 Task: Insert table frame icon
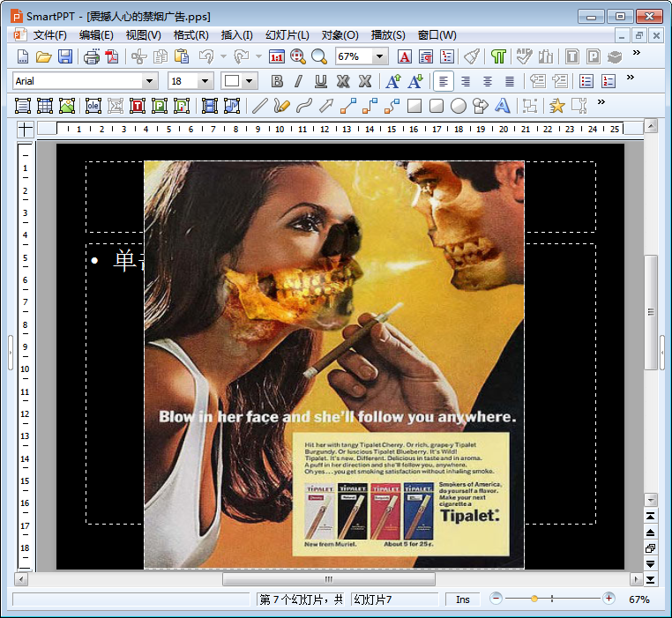(45, 106)
